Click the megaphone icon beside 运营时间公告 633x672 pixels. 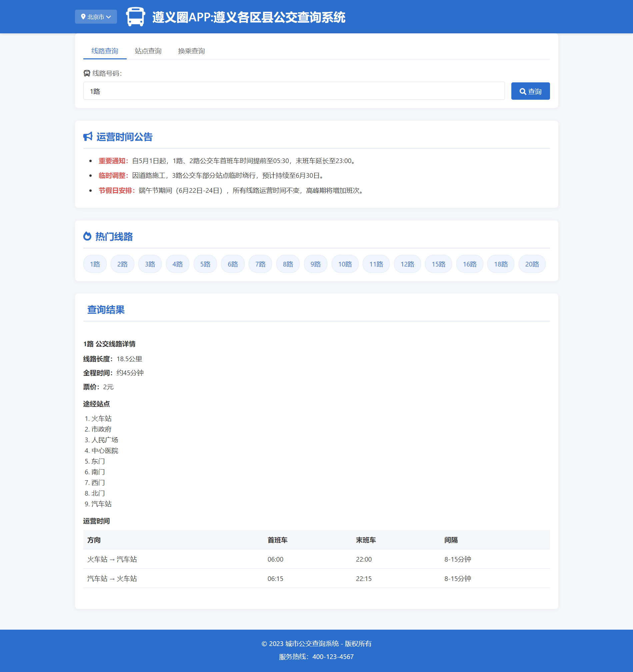[88, 136]
